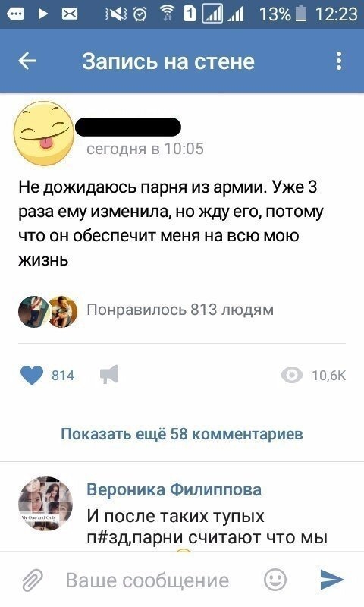Tap the post timestamp сегодня в 10:05
364x607 pixels.
click(145, 149)
